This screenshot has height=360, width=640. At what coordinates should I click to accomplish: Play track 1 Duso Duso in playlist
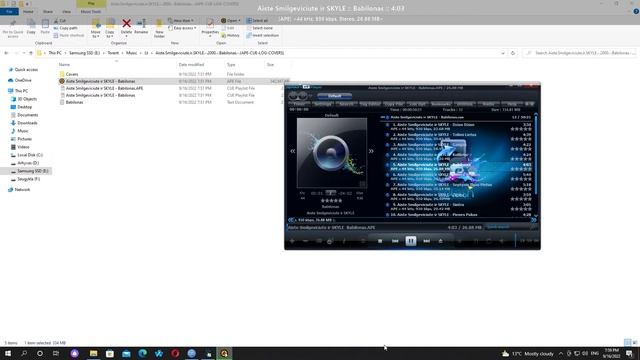(x=459, y=127)
